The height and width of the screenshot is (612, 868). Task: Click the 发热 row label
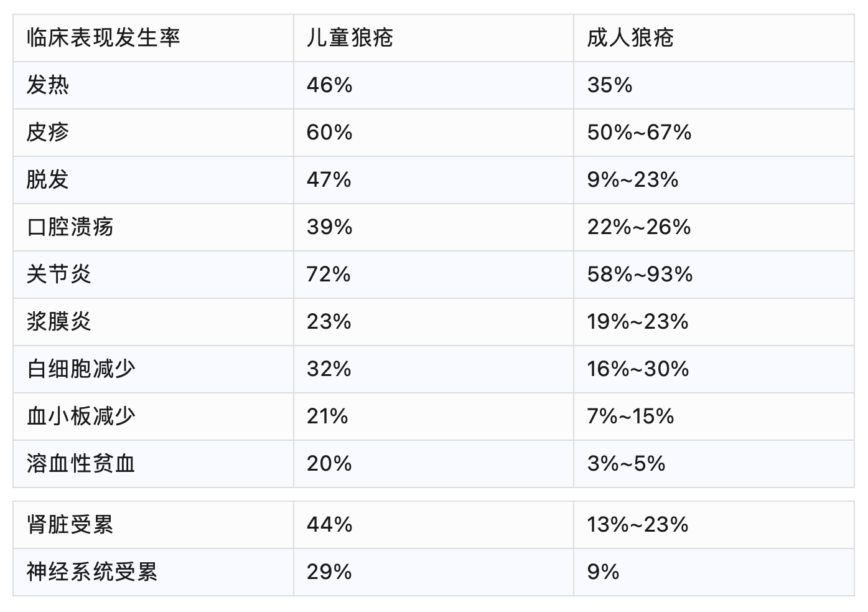tap(48, 85)
